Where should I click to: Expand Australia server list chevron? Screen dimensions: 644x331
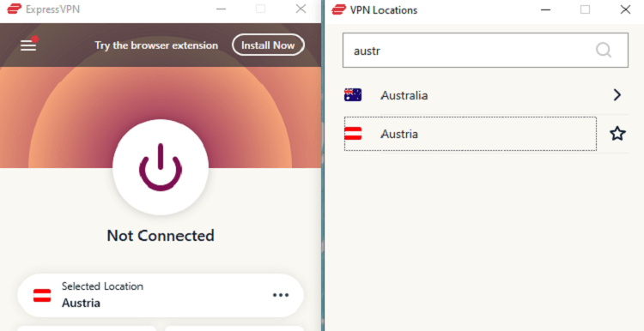pyautogui.click(x=617, y=95)
